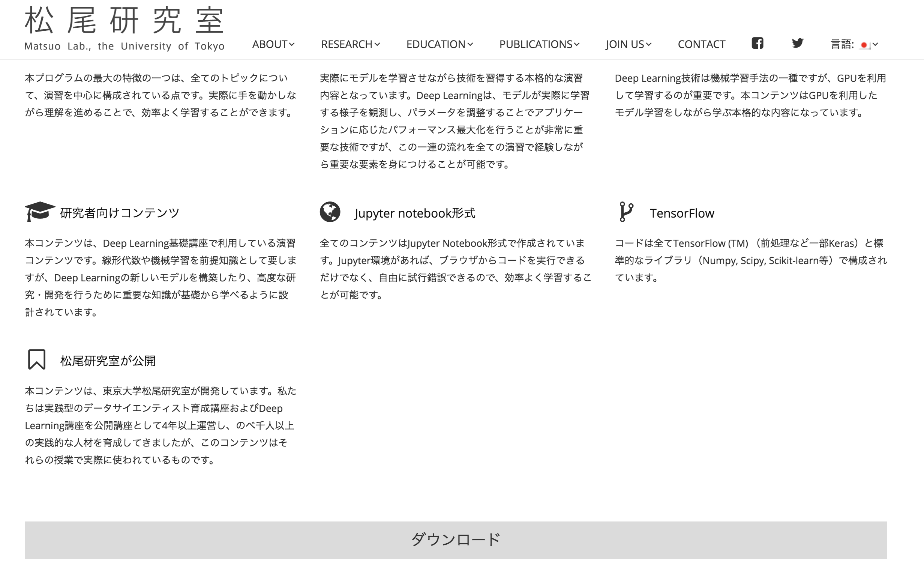The image size is (924, 574).
Task: Expand the ABOUT dropdown menu
Action: coord(273,44)
